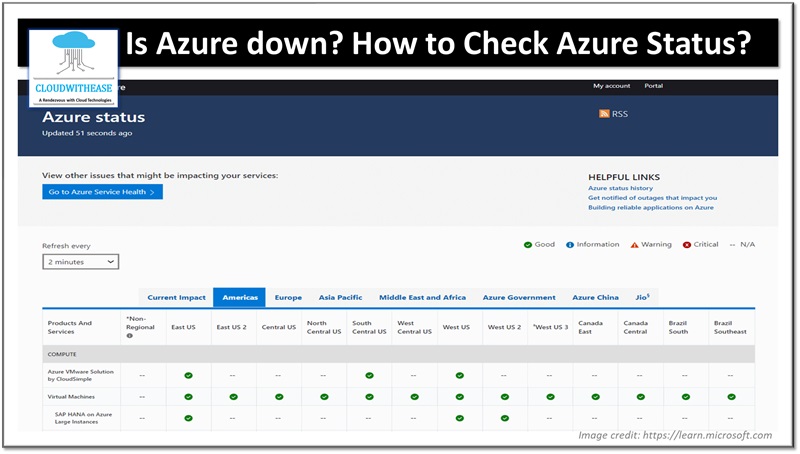Click SAP HANA West US status checkmark
800x454 pixels.
click(460, 418)
